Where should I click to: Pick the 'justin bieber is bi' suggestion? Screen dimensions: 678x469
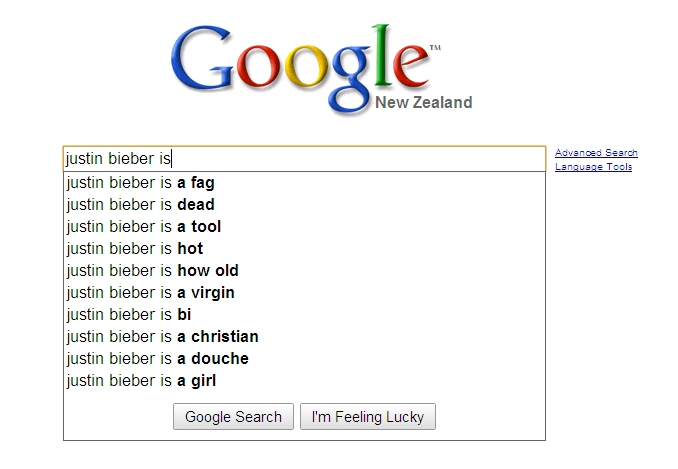click(128, 315)
